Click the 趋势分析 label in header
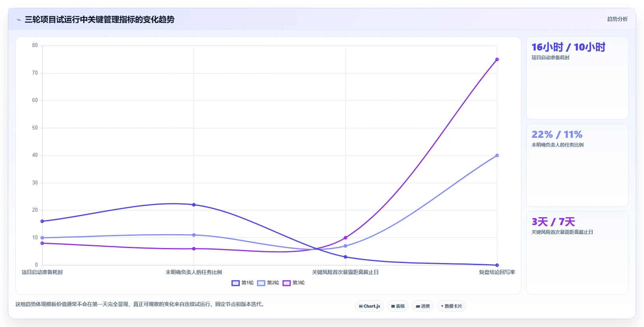Image resolution: width=644 pixels, height=327 pixels. 617,19
